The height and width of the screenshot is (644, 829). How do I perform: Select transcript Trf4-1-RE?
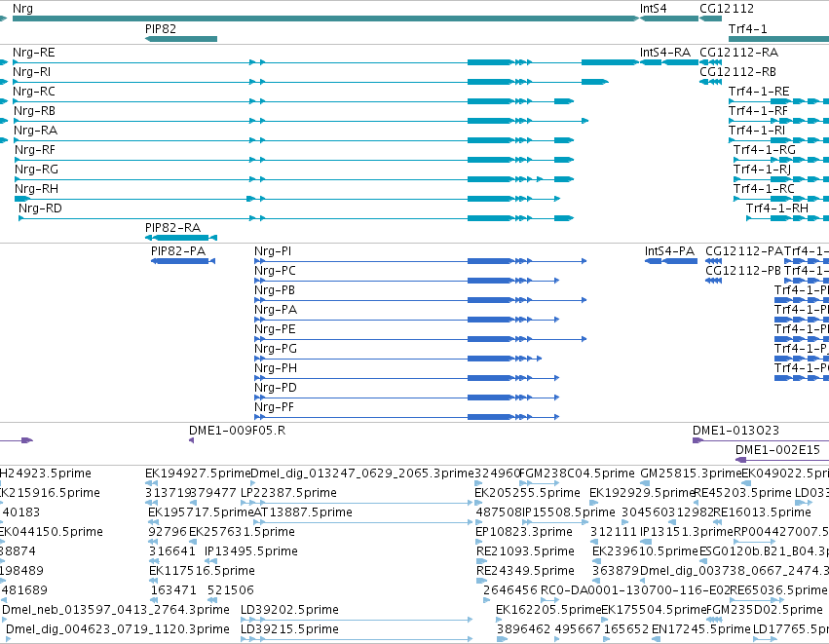(759, 92)
